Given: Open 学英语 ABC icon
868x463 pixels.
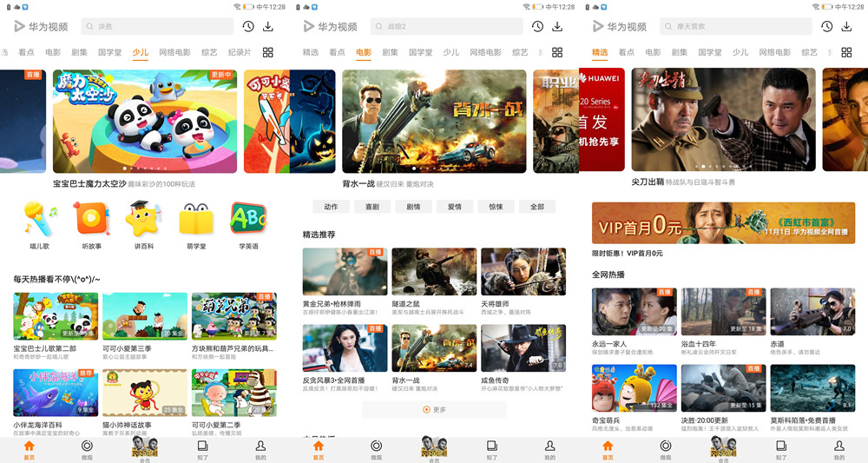Looking at the screenshot, I should 248,219.
